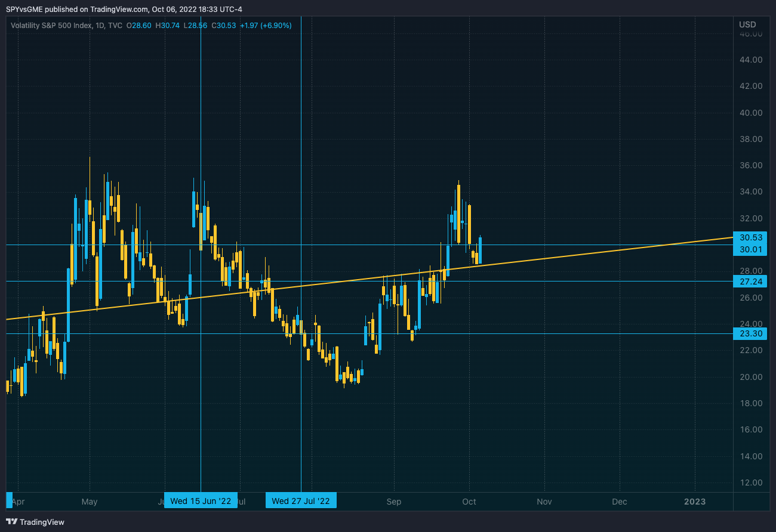
Task: Click the Dec label on time axis
Action: pos(620,502)
